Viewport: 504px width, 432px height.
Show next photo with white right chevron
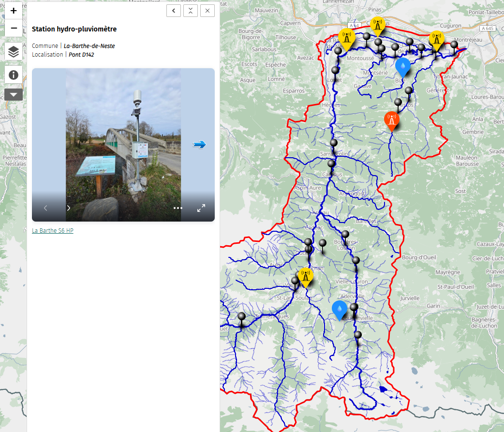(69, 208)
